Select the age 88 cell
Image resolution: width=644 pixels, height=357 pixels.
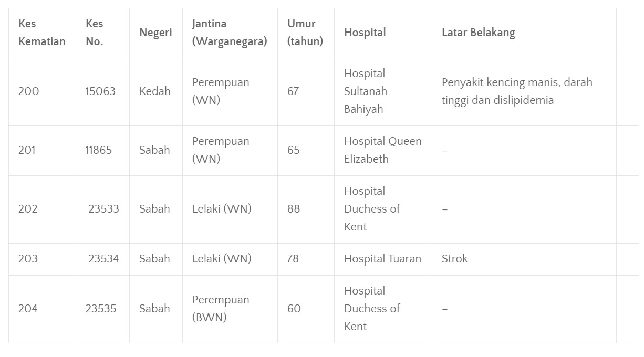(306, 209)
